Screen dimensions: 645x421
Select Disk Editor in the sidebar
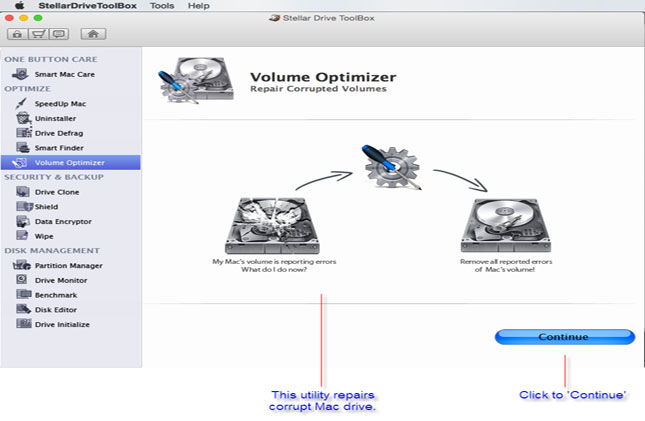coord(56,310)
